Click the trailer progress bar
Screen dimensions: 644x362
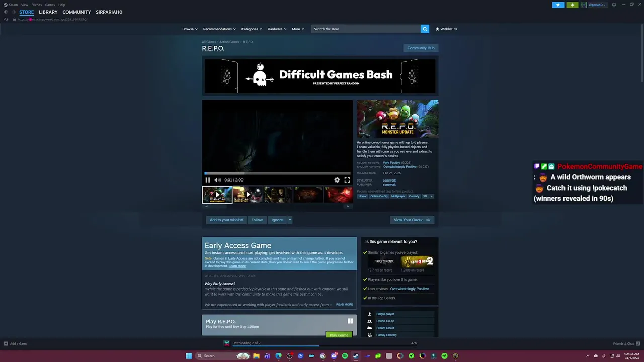click(277, 173)
